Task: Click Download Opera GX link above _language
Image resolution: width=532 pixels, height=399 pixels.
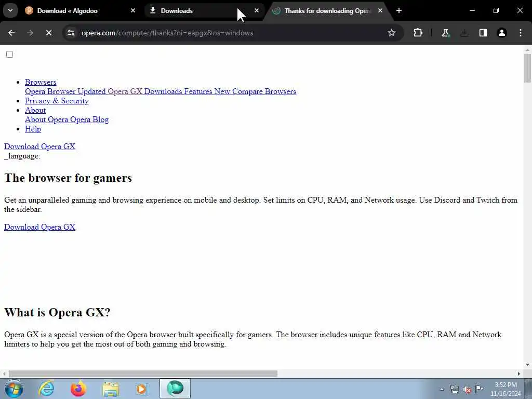Action: [39, 147]
